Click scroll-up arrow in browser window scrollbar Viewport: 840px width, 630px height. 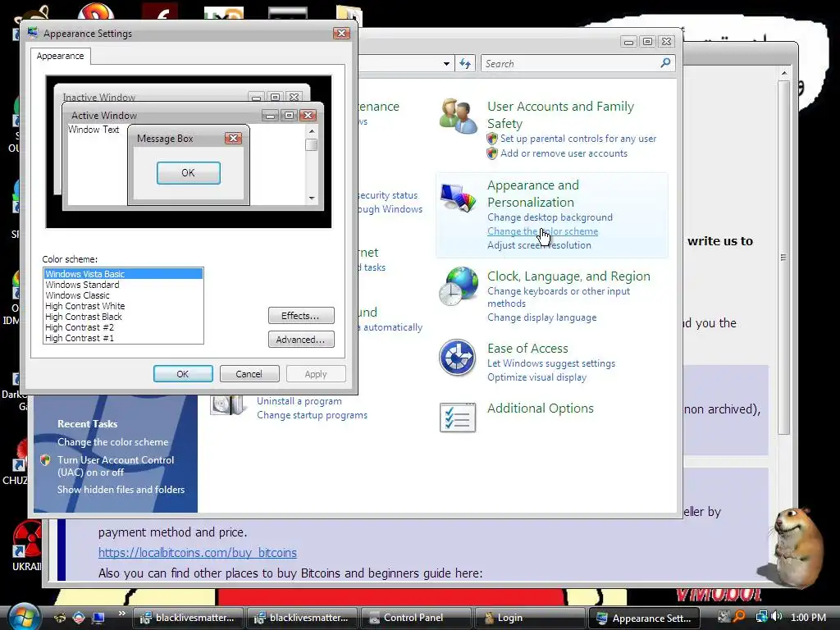tap(783, 72)
